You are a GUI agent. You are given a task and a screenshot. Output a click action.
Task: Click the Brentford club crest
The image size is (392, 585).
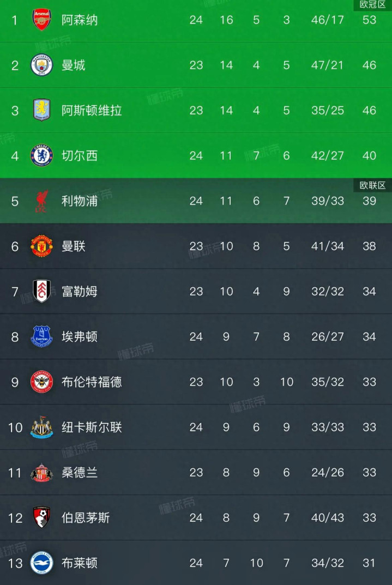tap(41, 382)
